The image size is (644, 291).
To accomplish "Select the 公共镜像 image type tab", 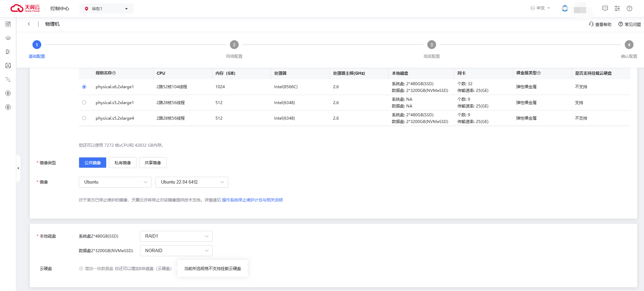I will pyautogui.click(x=93, y=163).
